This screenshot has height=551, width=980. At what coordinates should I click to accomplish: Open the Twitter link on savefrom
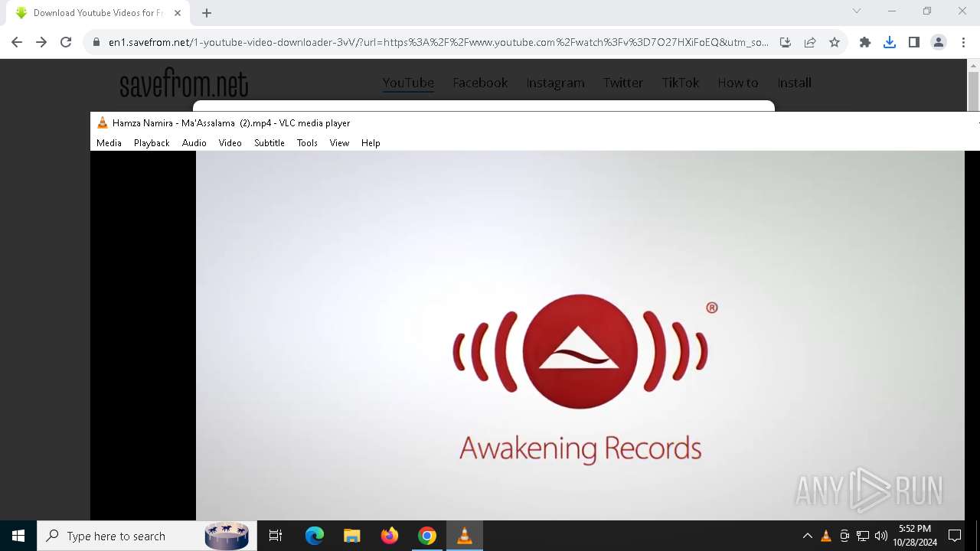622,83
